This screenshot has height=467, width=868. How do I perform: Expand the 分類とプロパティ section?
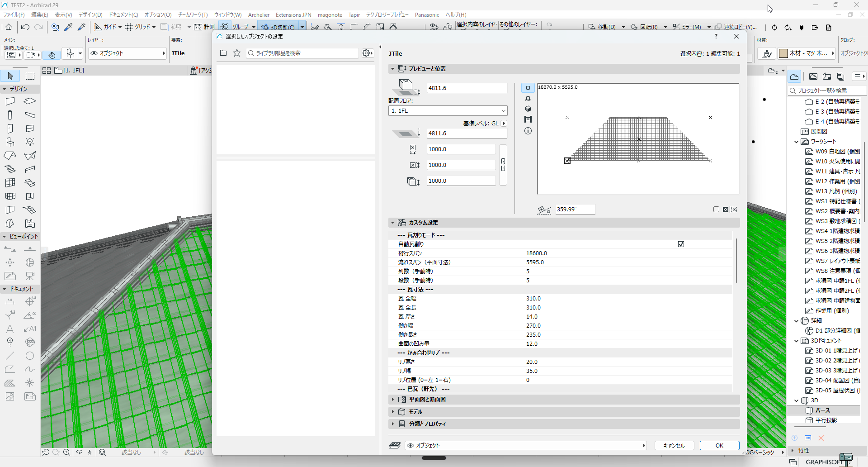pos(392,424)
